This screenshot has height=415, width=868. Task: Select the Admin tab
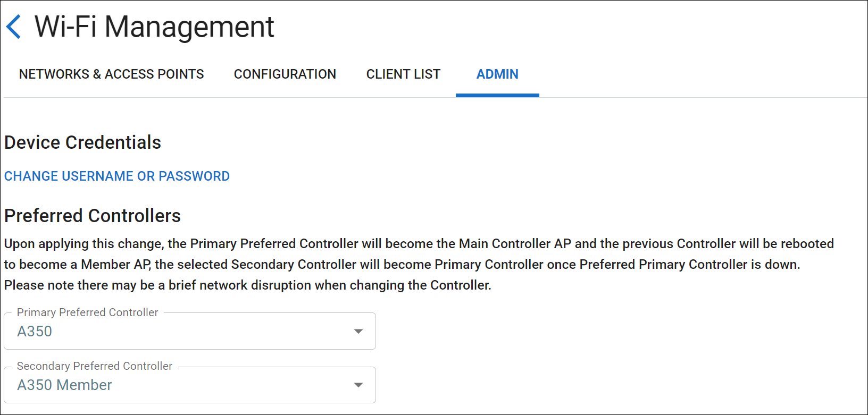coord(497,74)
